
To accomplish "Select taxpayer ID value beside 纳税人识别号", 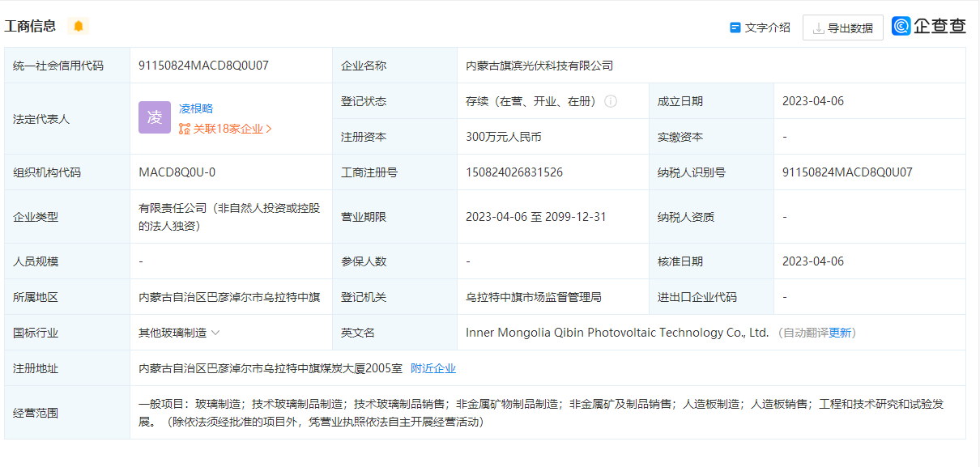I will [847, 172].
